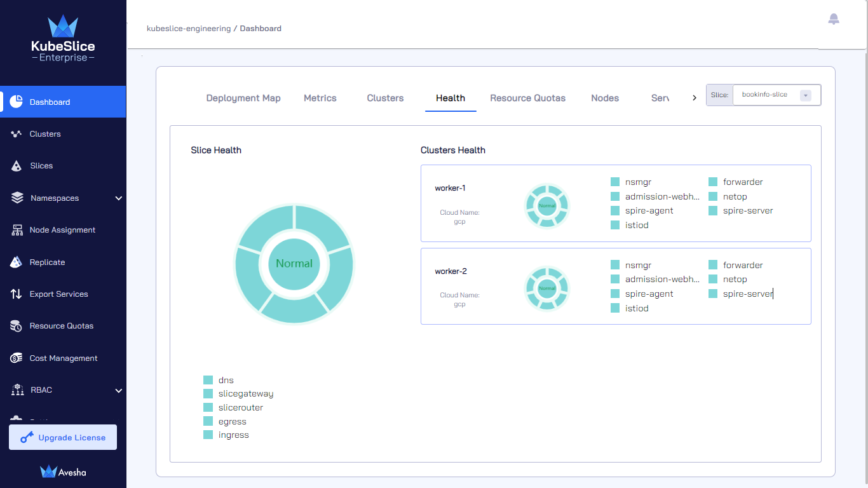868x488 pixels.
Task: Open the Slice selector dropdown arrow
Action: (x=806, y=95)
